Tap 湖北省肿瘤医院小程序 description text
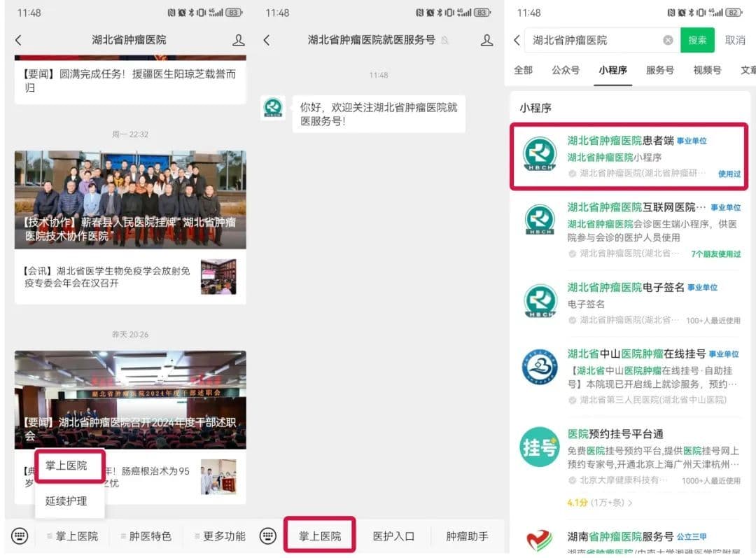Screen dimensions: 756x558 [614, 158]
